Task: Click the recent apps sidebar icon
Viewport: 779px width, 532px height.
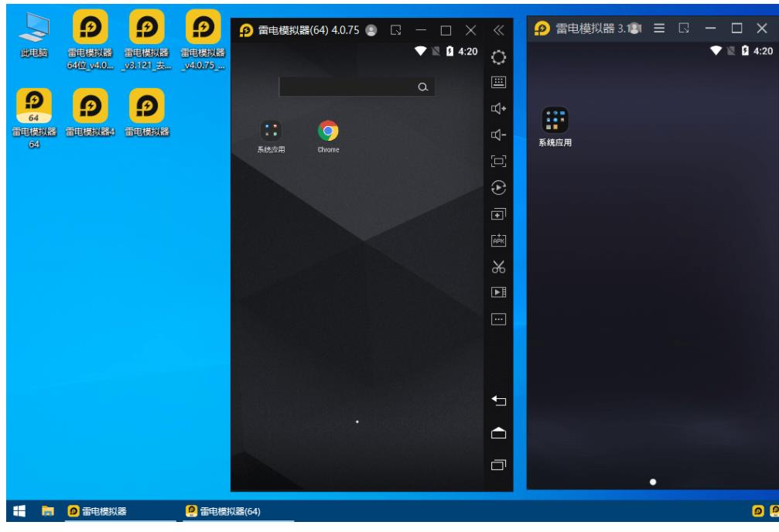Action: point(498,465)
